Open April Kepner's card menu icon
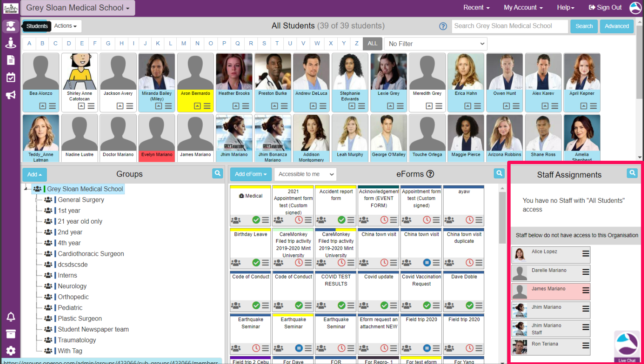The image size is (644, 364). (593, 106)
